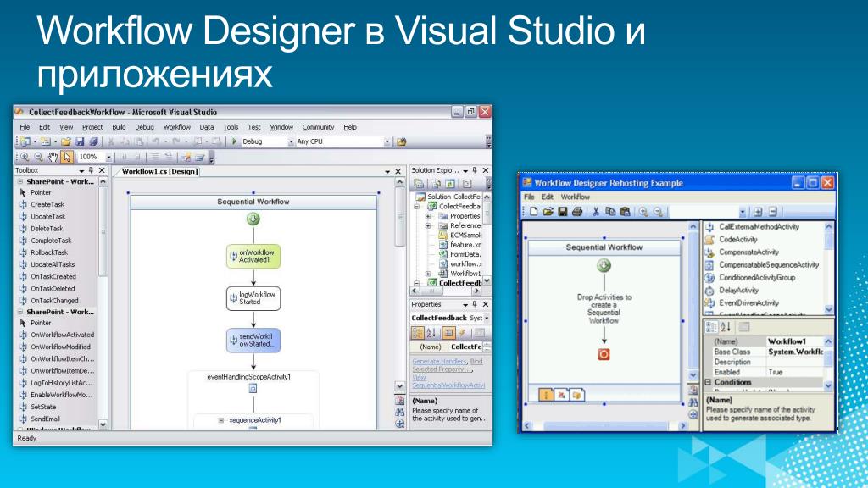The width and height of the screenshot is (868, 488).
Task: Toggle Properties view button in Visual Studio Properties panel
Action: tap(448, 332)
